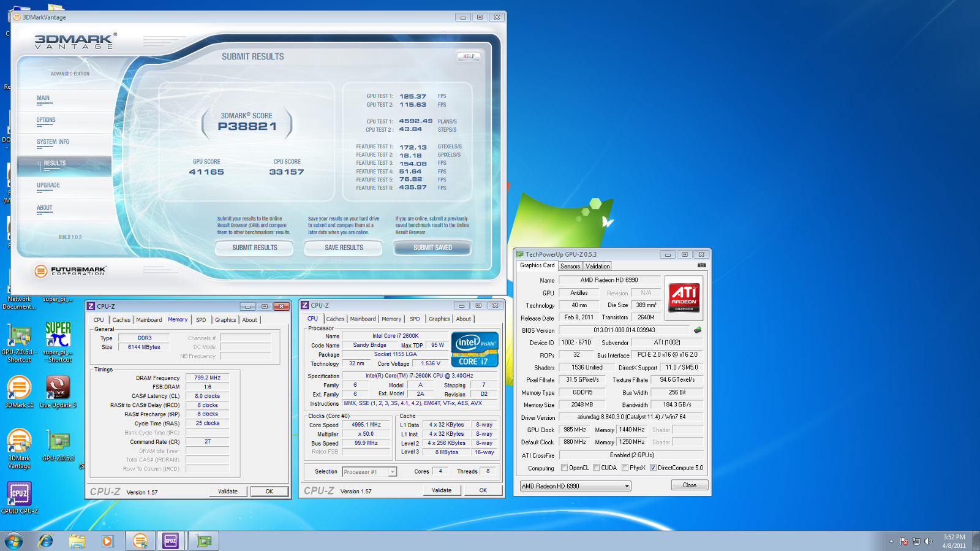Select the CPUID CPU-Z desktop icon
The width and height of the screenshot is (980, 551).
(x=19, y=498)
